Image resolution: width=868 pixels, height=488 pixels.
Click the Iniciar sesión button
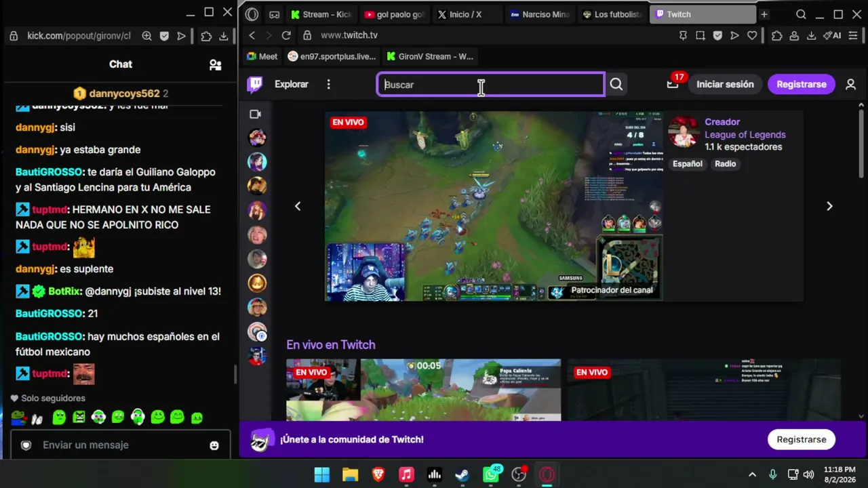[725, 84]
